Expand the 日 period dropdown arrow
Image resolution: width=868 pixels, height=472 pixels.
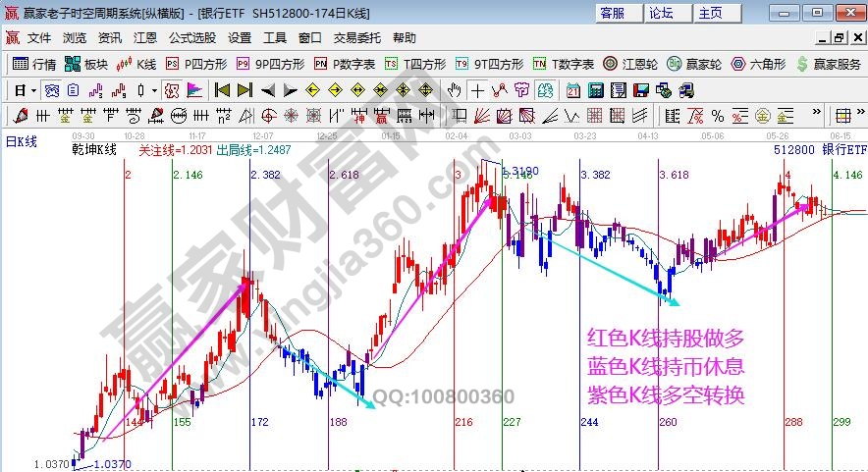[x=33, y=90]
